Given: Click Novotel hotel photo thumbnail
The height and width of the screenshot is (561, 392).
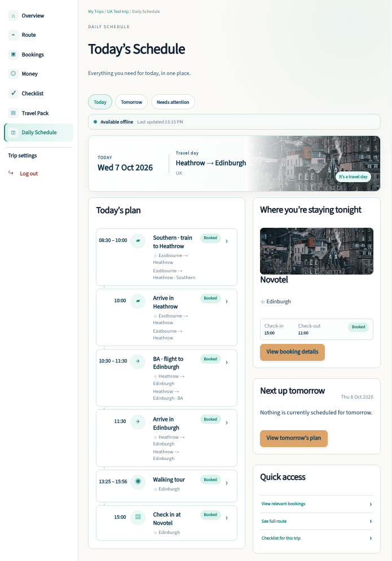Looking at the screenshot, I should (316, 251).
